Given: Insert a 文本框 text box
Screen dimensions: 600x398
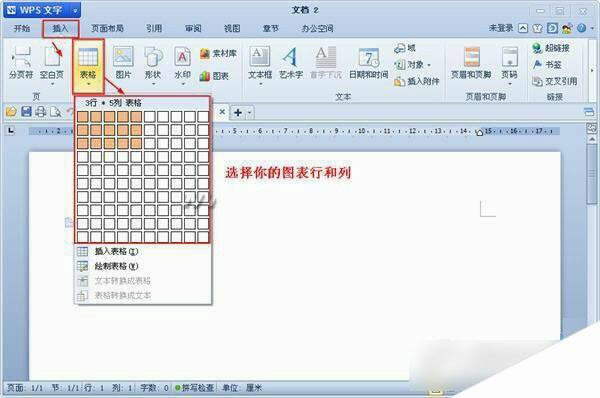Looking at the screenshot, I should click(x=260, y=62).
